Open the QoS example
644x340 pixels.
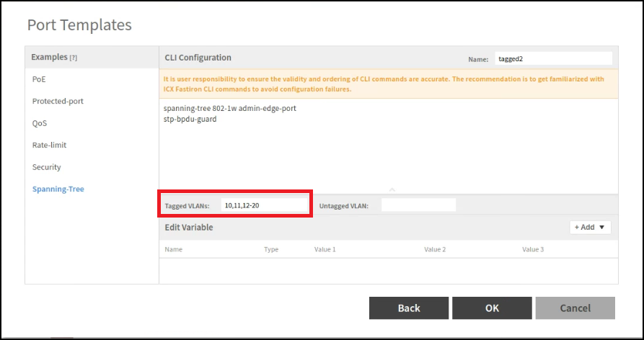pos(40,123)
